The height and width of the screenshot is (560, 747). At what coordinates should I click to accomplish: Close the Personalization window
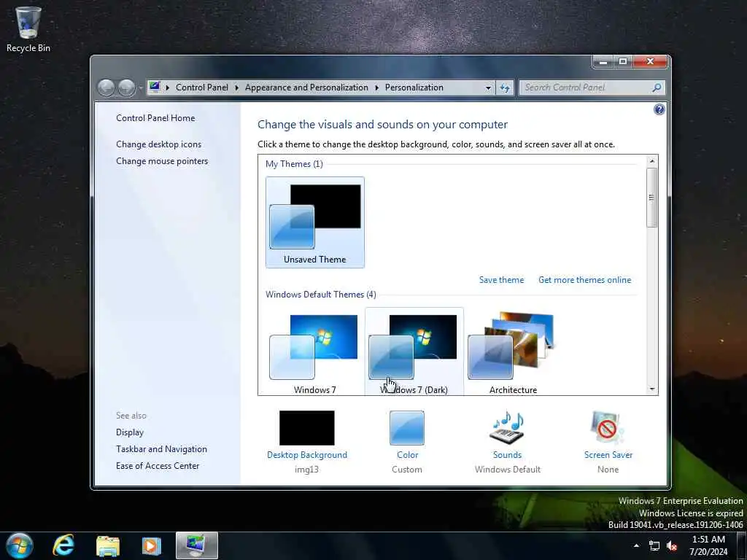click(650, 61)
